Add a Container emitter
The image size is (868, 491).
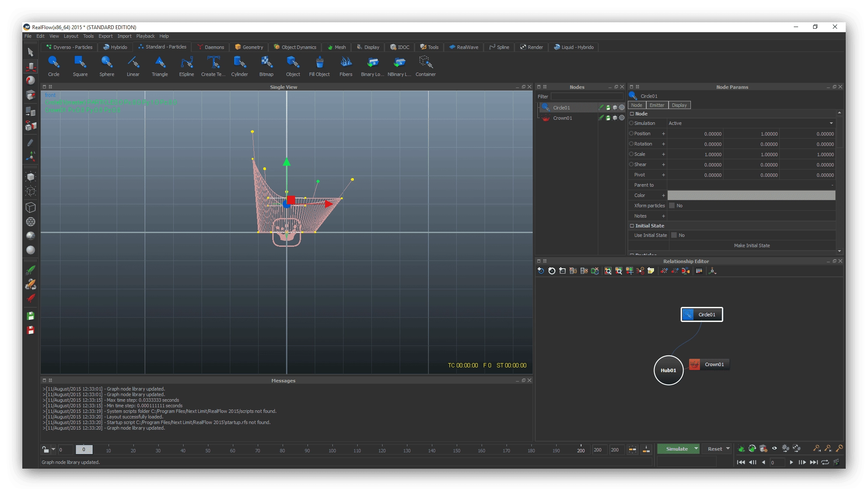(425, 66)
